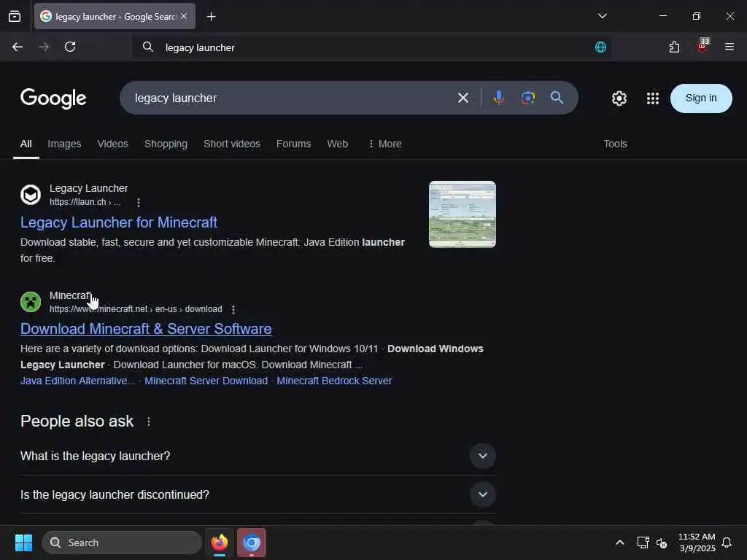This screenshot has height=560, width=747.
Task: Switch to the Web tab
Action: (x=337, y=144)
